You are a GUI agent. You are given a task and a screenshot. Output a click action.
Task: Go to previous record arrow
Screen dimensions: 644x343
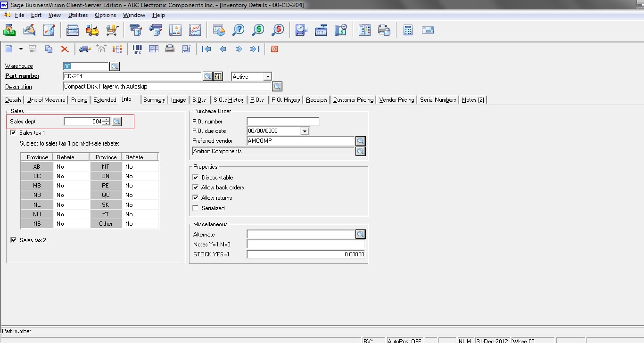(223, 49)
